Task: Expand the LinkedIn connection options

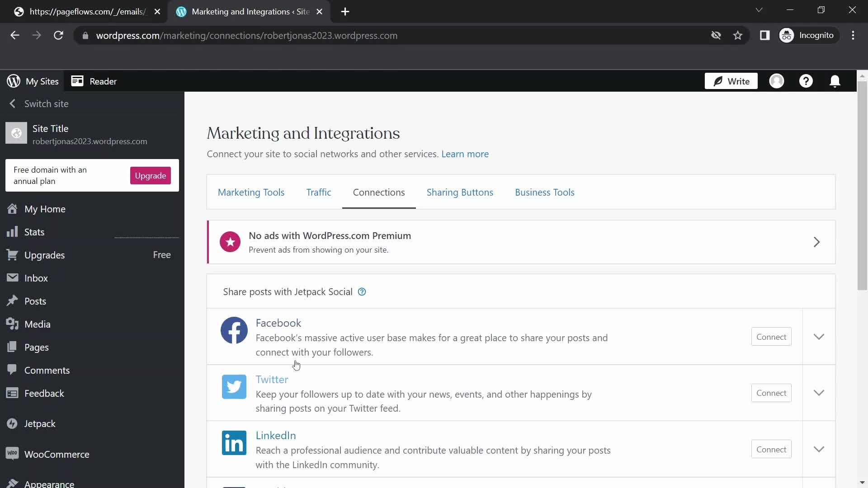Action: click(819, 449)
